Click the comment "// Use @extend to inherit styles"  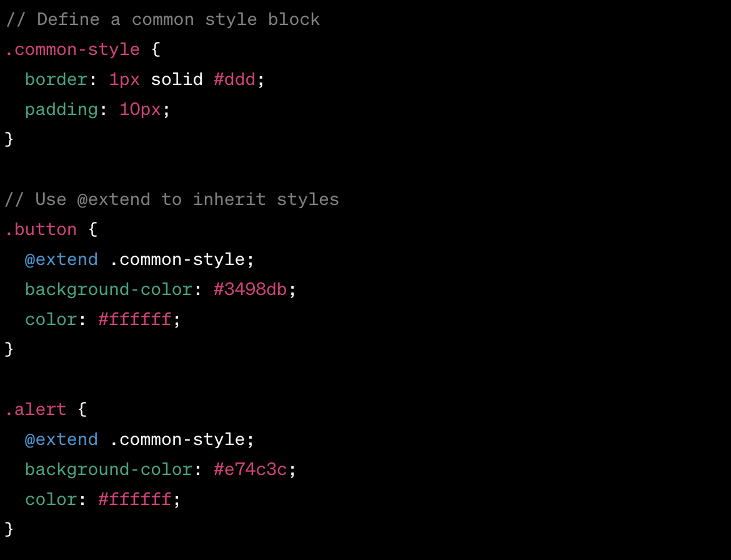pyautogui.click(x=172, y=199)
